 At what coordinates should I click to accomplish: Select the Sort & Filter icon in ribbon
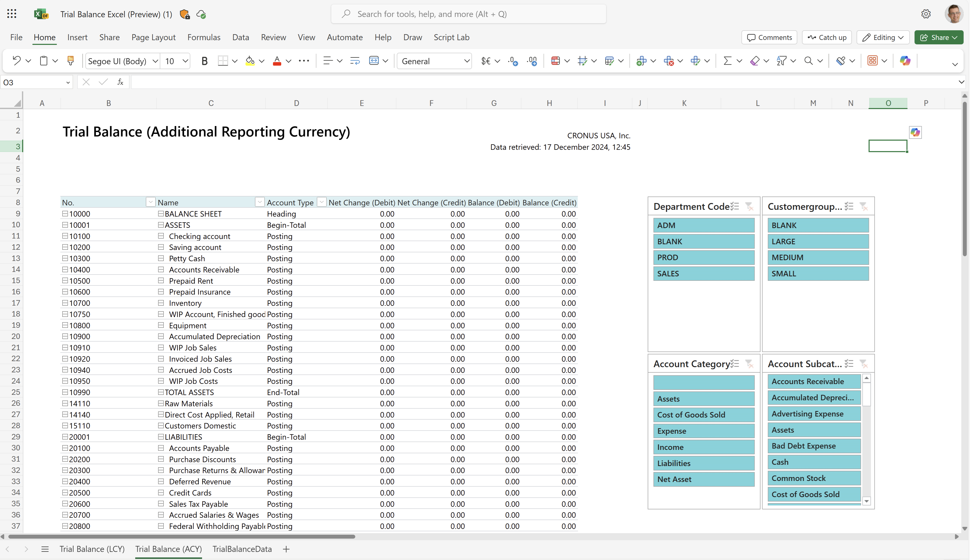click(782, 61)
